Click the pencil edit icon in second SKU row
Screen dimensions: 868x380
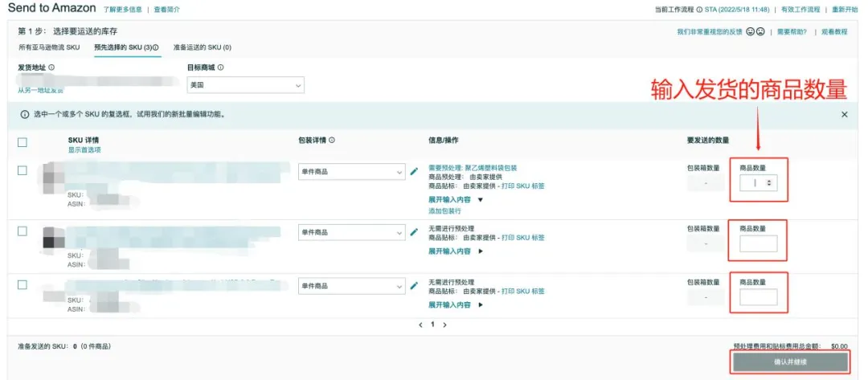pos(414,232)
